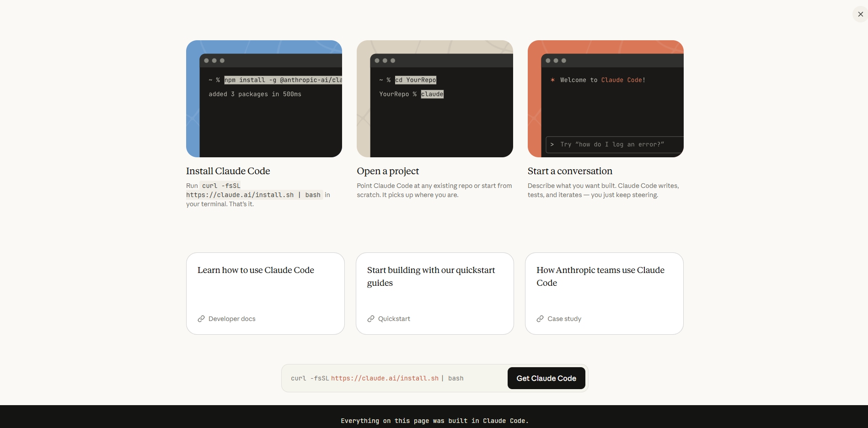Close the overlay with the X button

click(x=860, y=14)
